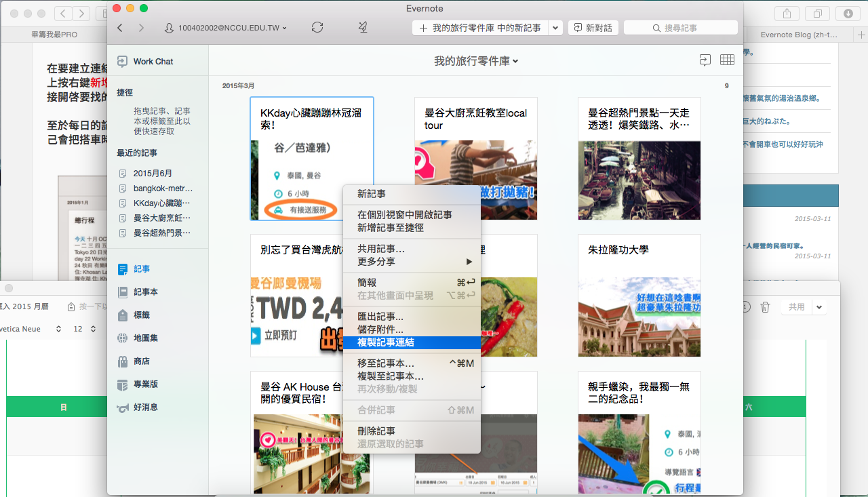The height and width of the screenshot is (497, 868).
Task: Sync notes with the circular sync icon
Action: pos(317,28)
